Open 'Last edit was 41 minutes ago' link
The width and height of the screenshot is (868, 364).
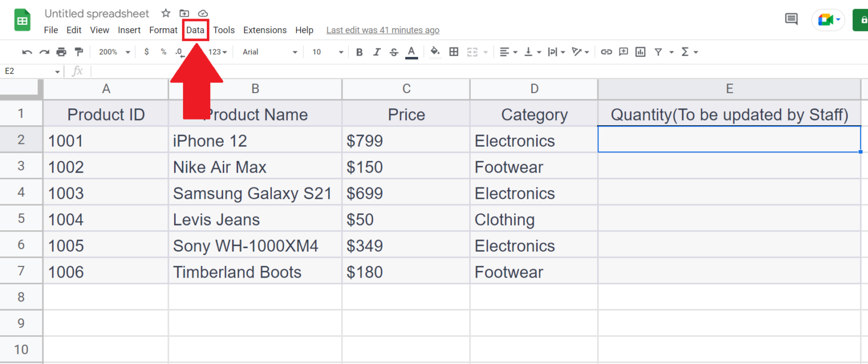[383, 30]
